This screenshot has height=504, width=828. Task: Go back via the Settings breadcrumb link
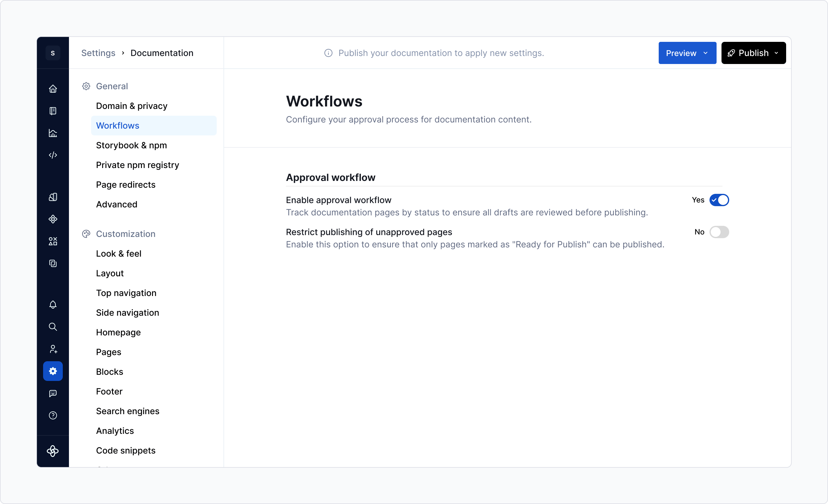tap(98, 53)
